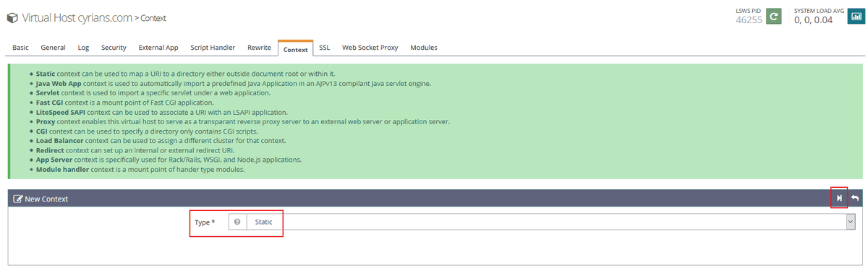Click the green graceful restart icon

pyautogui.click(x=774, y=17)
